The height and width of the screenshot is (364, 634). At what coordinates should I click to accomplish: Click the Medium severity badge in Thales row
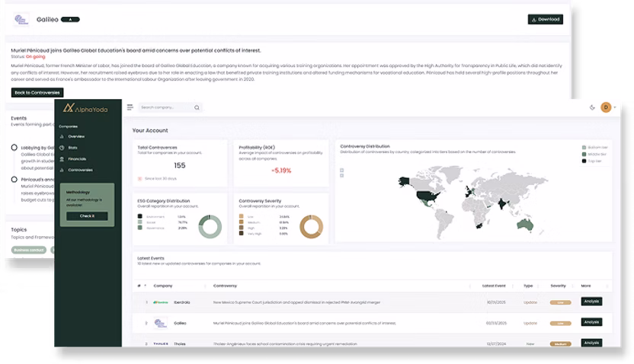point(560,344)
